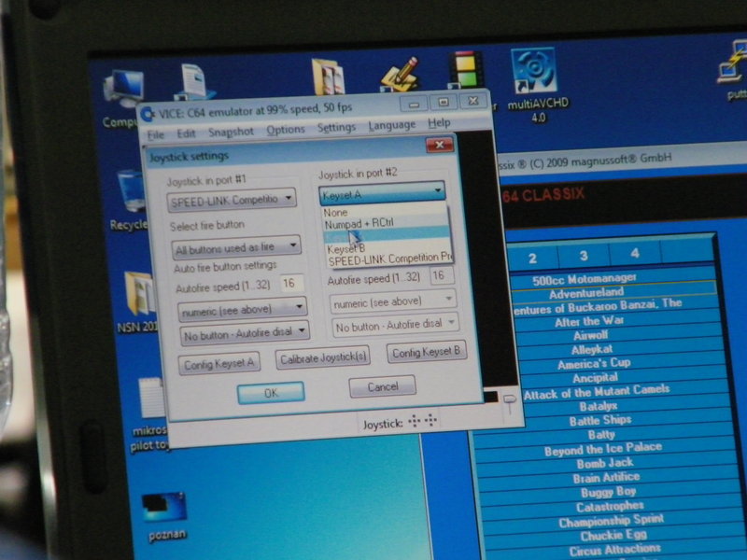Screen dimensions: 747x560
Task: Open the poznan desktop icon
Action: [162, 511]
